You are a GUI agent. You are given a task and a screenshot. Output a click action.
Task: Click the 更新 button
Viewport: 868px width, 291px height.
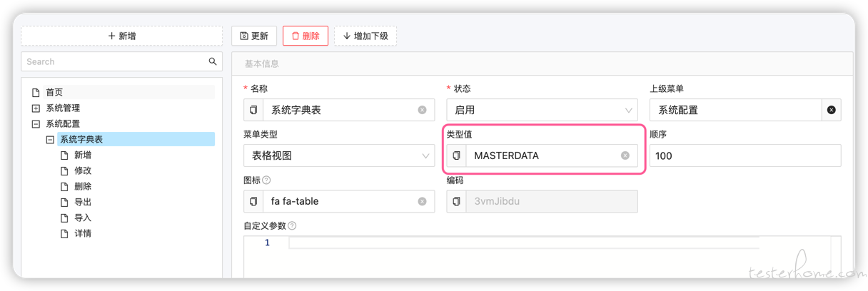coord(254,36)
